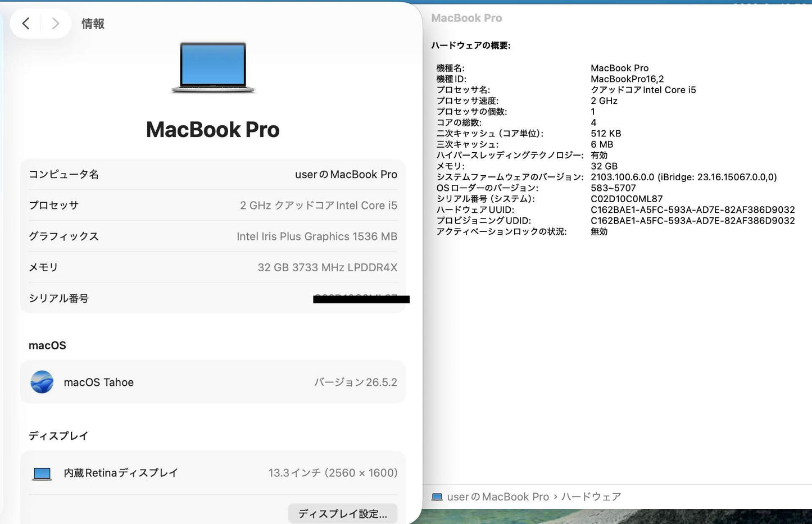
Task: Click the built-in Retina display laptop icon
Action: tap(42, 473)
